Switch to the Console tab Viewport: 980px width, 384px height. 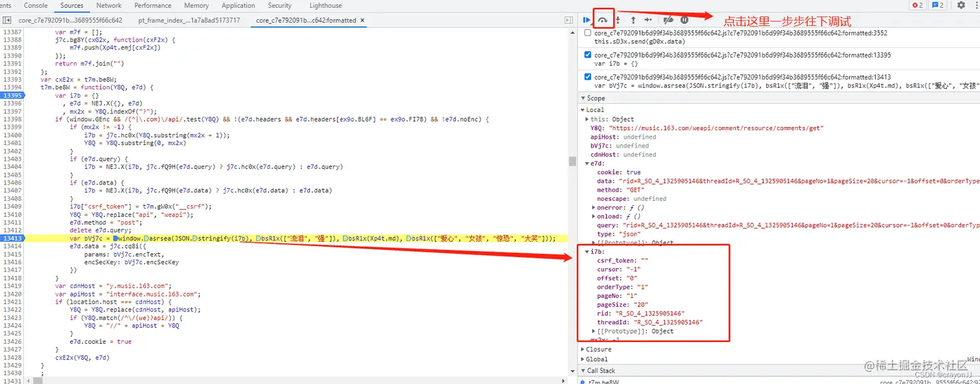[36, 5]
